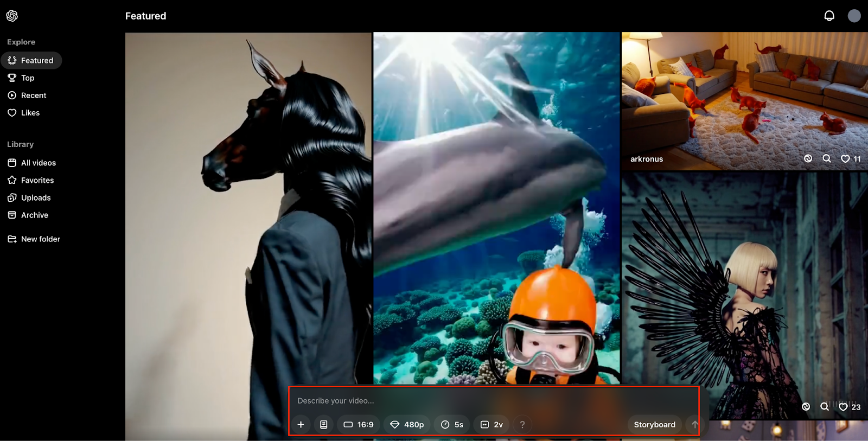The image size is (868, 441).
Task: Click the OpenAI logo icon
Action: click(x=12, y=16)
